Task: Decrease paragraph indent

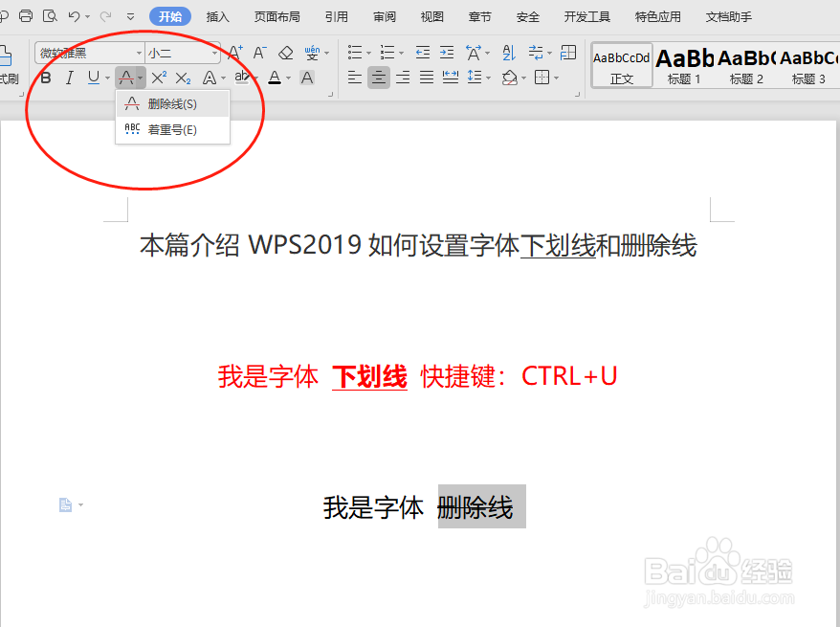Action: point(423,53)
